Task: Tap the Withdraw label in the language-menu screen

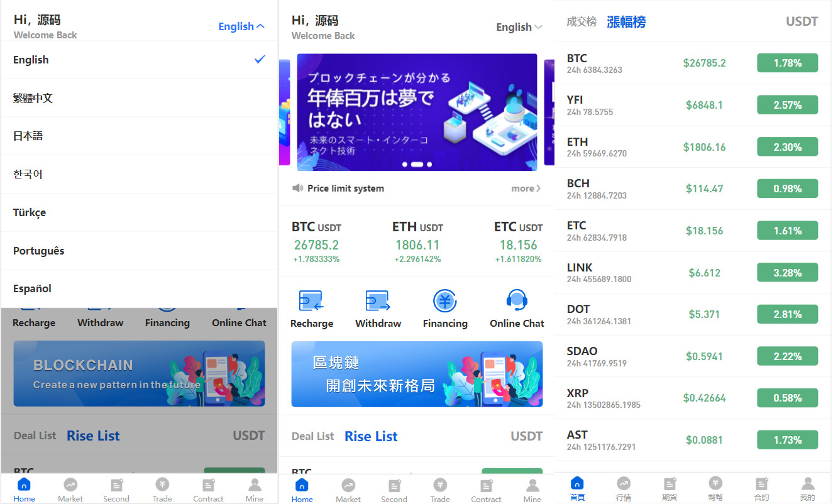Action: coord(101,323)
